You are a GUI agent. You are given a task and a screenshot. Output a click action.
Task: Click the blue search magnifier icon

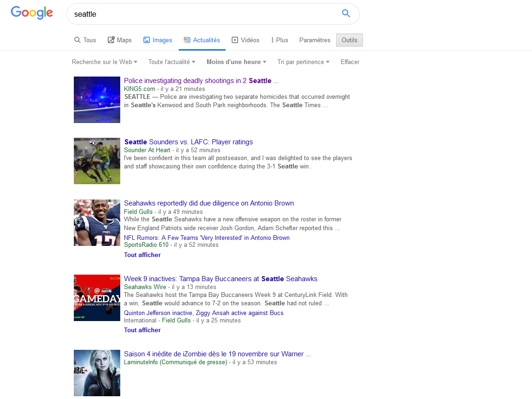click(x=346, y=13)
